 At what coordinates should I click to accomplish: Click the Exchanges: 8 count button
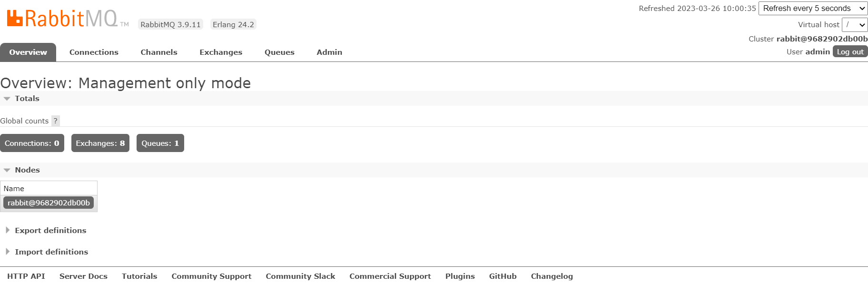pyautogui.click(x=100, y=143)
